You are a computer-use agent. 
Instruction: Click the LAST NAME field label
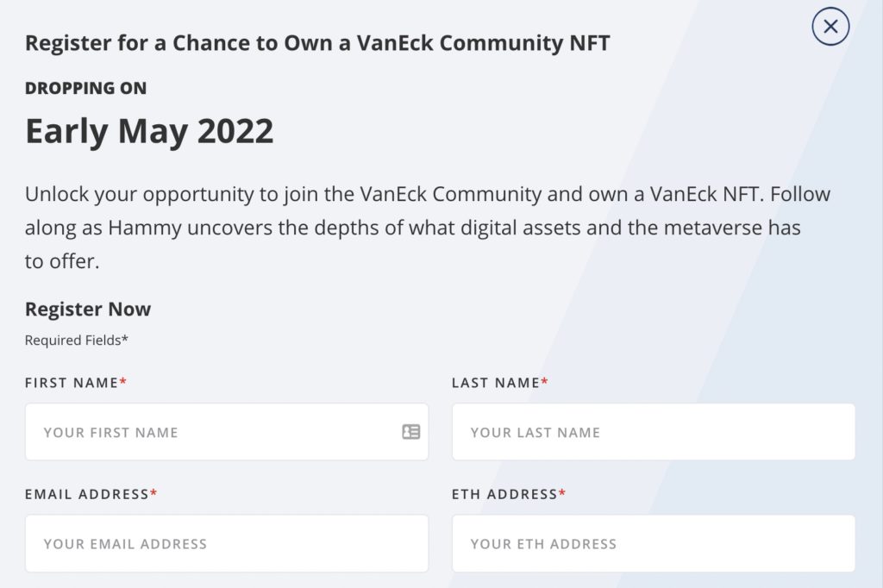pos(496,383)
